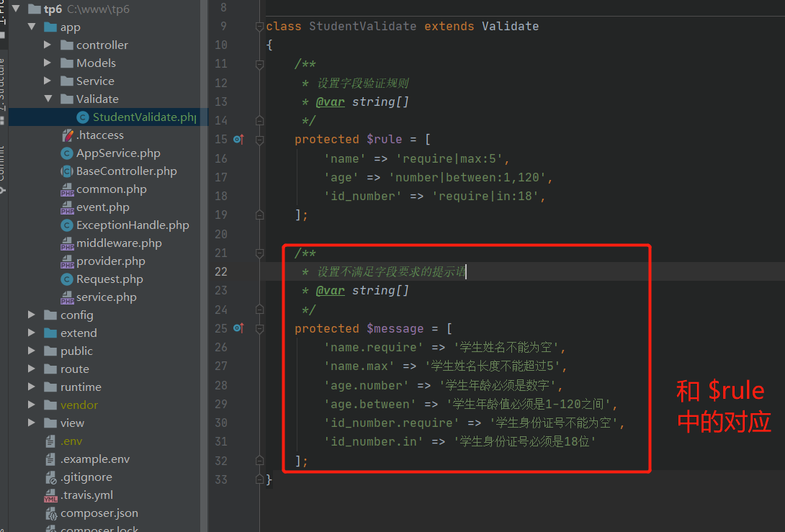The height and width of the screenshot is (532, 785).
Task: Select the vendor folder in tree
Action: pos(79,405)
